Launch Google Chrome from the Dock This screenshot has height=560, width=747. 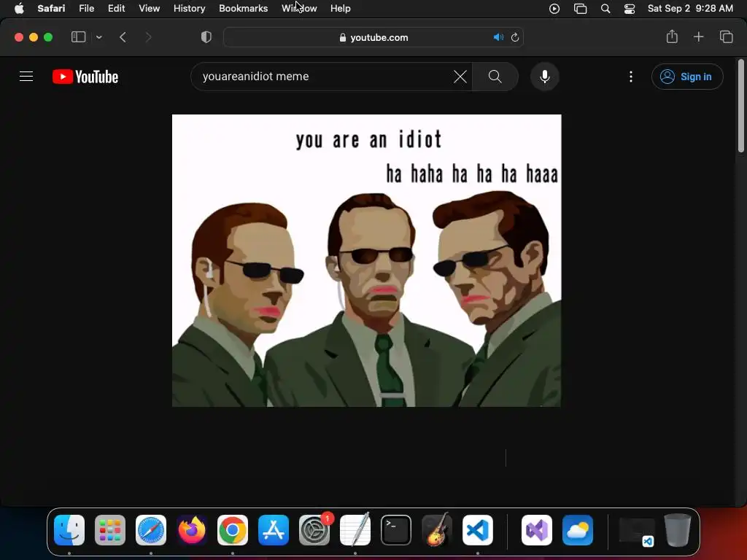click(x=233, y=530)
